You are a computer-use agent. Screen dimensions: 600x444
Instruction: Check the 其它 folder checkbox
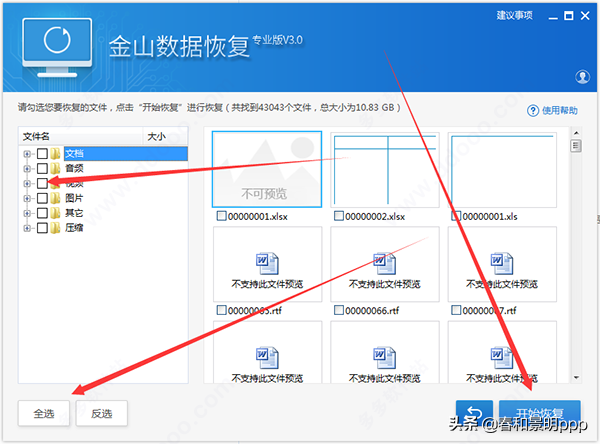42,213
